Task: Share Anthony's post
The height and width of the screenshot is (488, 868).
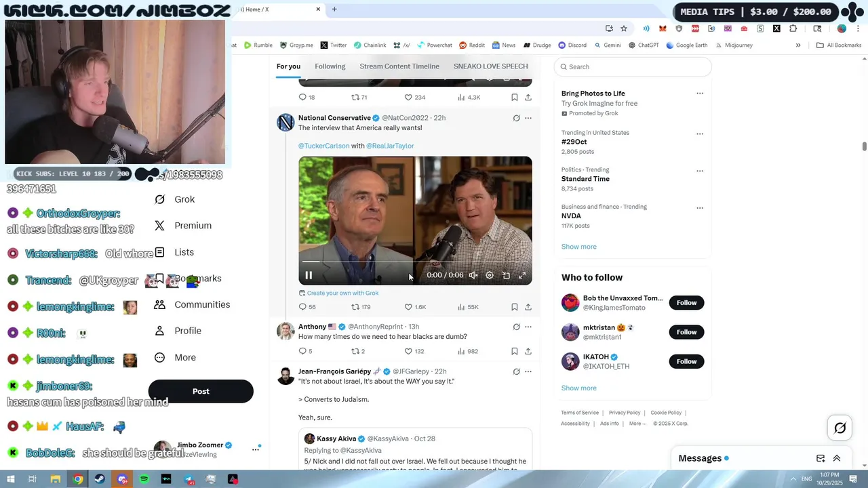Action: tap(528, 351)
